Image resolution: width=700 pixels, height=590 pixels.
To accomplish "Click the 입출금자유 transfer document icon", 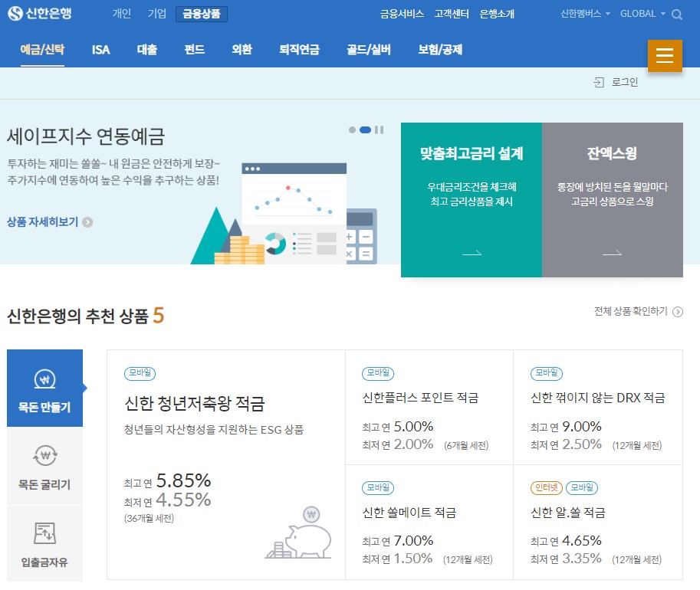I will 45,533.
